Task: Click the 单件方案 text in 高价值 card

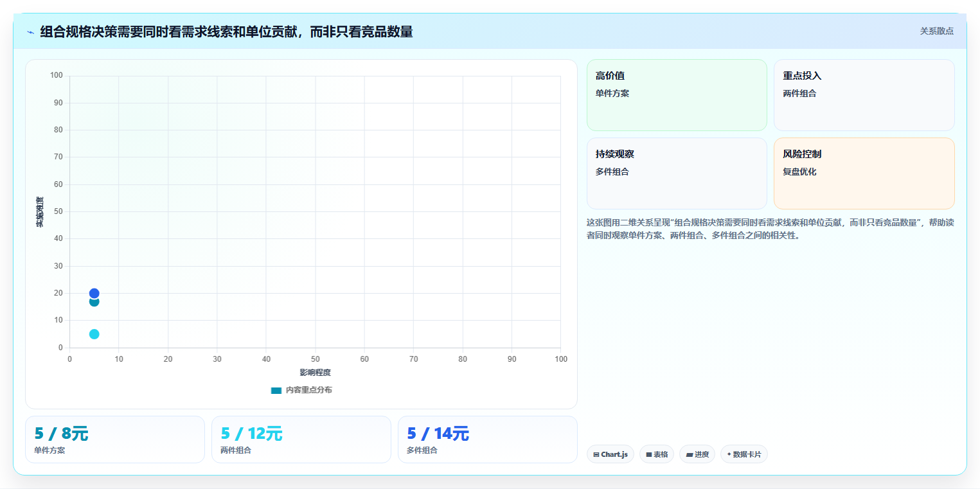Action: pyautogui.click(x=612, y=93)
